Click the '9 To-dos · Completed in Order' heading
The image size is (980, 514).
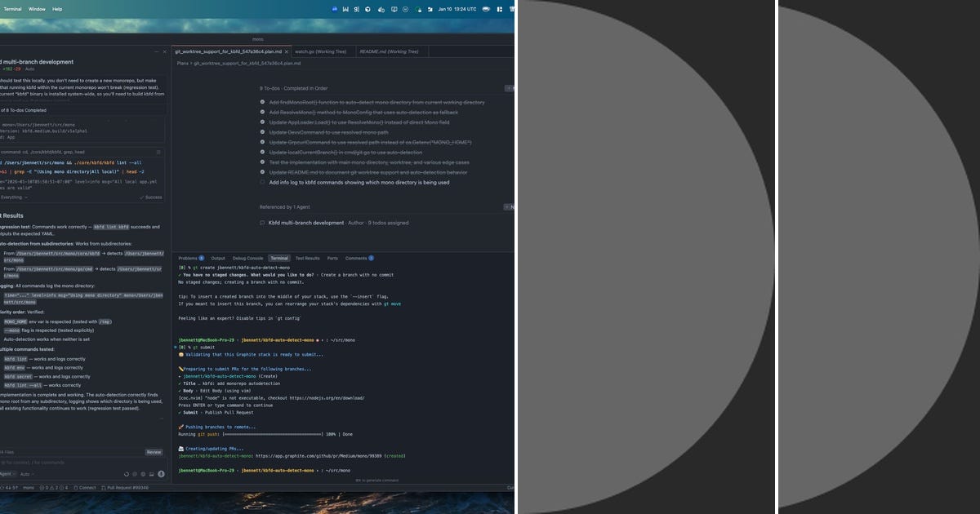tap(294, 87)
